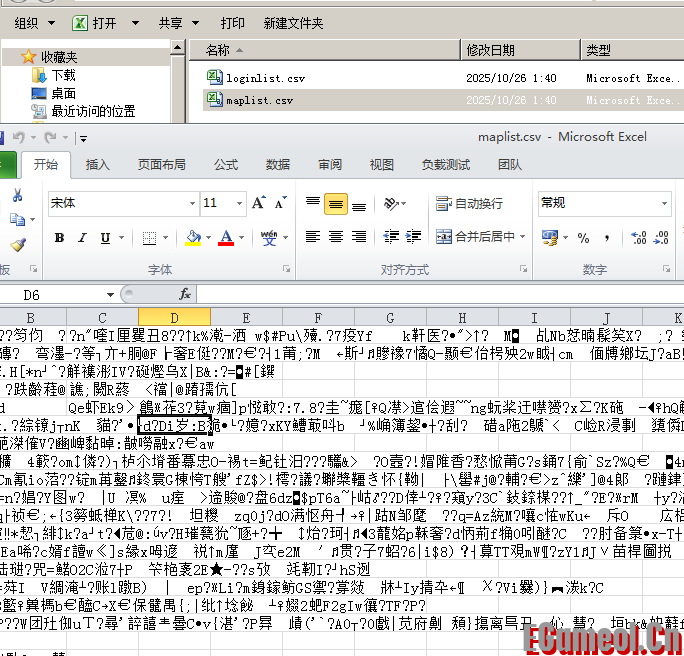Screen dimensions: 684x656
Task: Toggle the middle vertical align button
Action: [x=336, y=204]
